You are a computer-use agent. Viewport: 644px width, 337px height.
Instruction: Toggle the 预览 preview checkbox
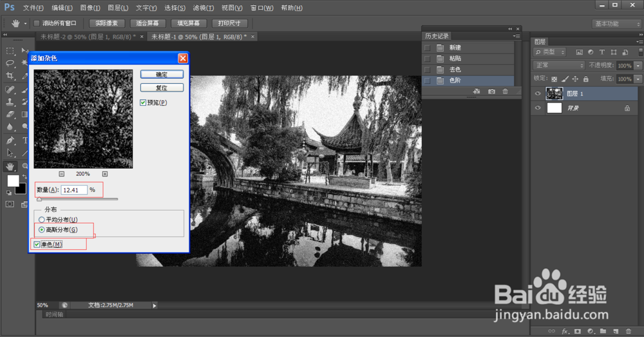click(143, 102)
